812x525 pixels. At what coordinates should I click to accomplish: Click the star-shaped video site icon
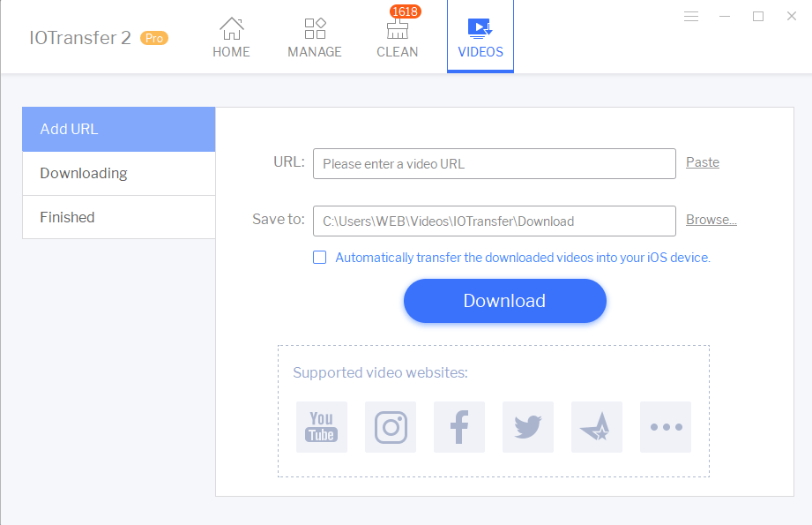(597, 427)
